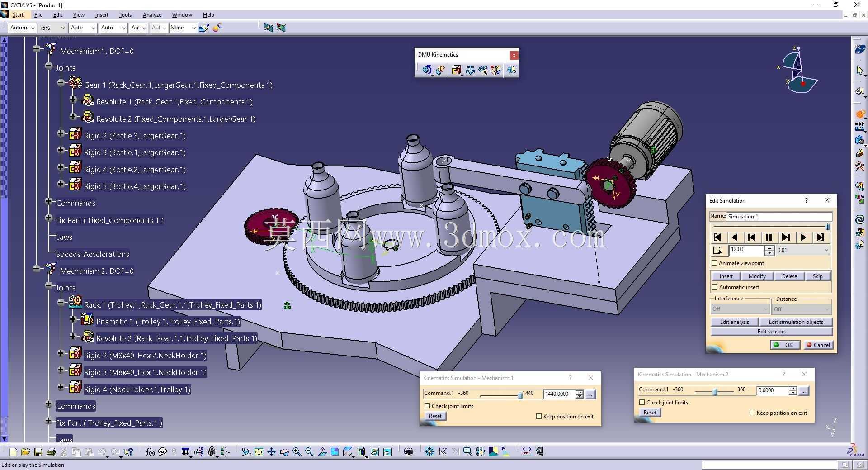Click Reset in Kinematics Simulation - Mechanism.1
The image size is (868, 470).
point(435,416)
